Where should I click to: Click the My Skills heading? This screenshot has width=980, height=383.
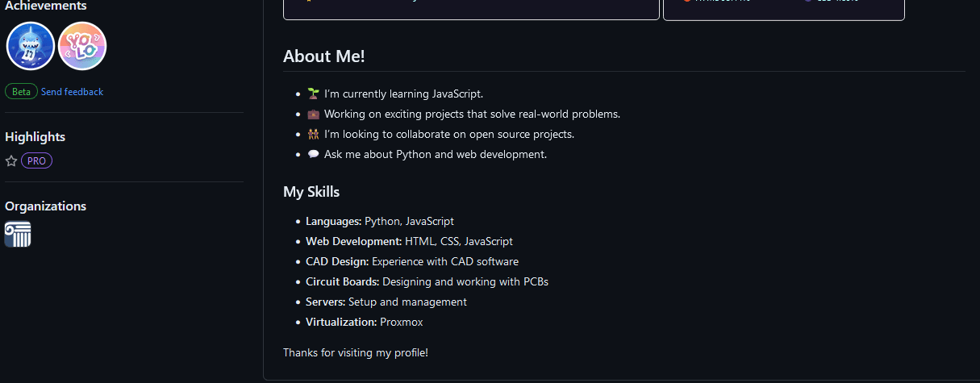311,192
